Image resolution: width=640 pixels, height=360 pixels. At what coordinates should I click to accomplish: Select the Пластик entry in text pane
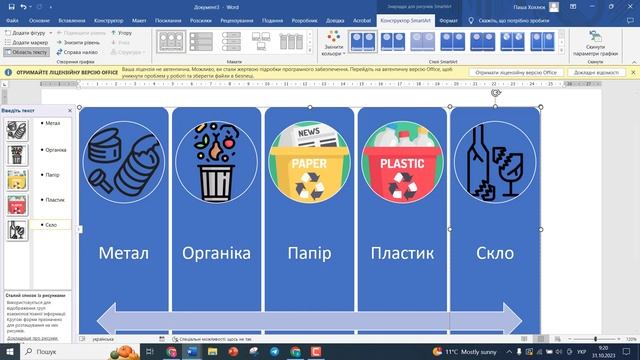coord(55,200)
